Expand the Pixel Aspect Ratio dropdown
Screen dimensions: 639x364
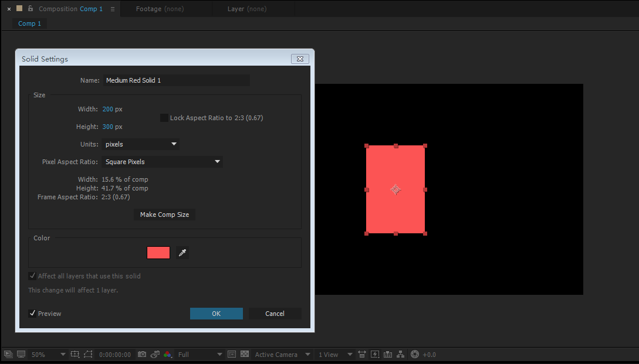(162, 162)
